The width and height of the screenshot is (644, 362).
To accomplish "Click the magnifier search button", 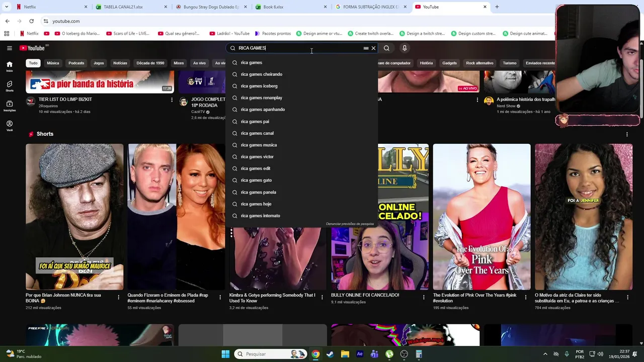I will (386, 48).
